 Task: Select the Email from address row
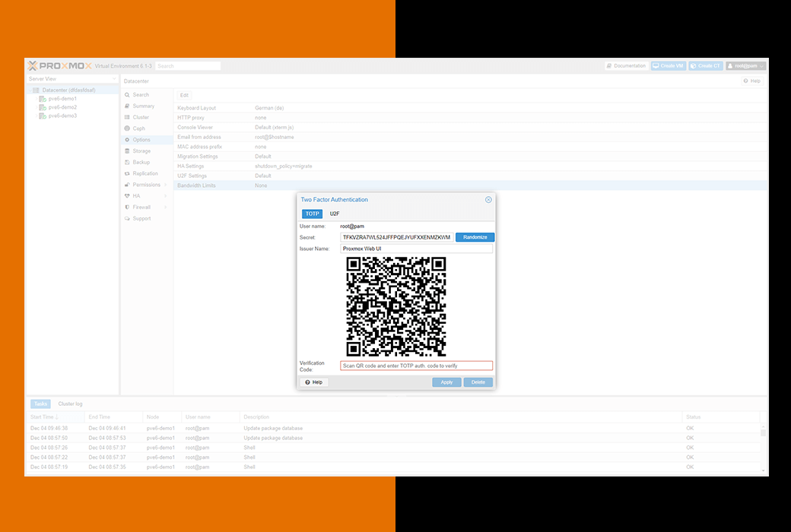point(471,137)
